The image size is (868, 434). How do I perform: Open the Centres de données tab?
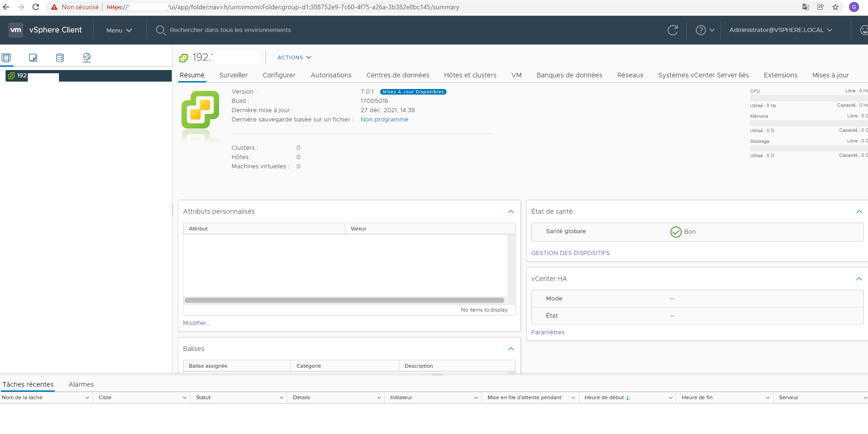[398, 75]
